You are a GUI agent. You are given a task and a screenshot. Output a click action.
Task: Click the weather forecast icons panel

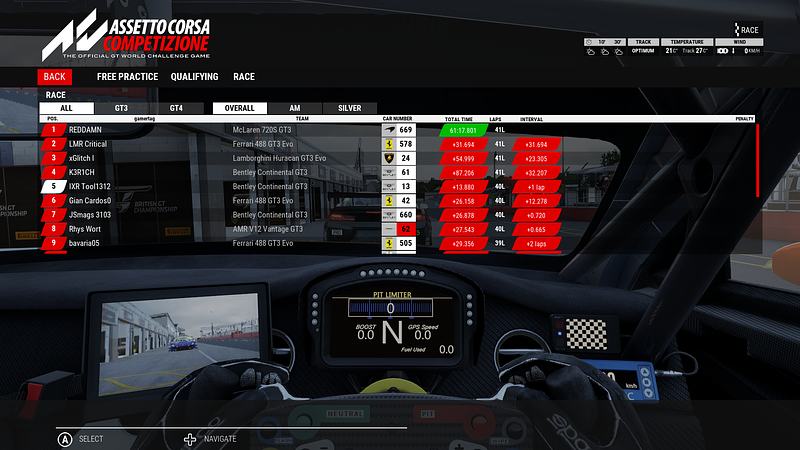tap(605, 46)
